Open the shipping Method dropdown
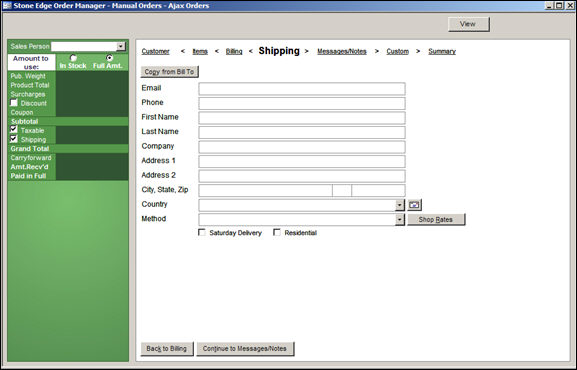Image resolution: width=577 pixels, height=370 pixels. 400,220
